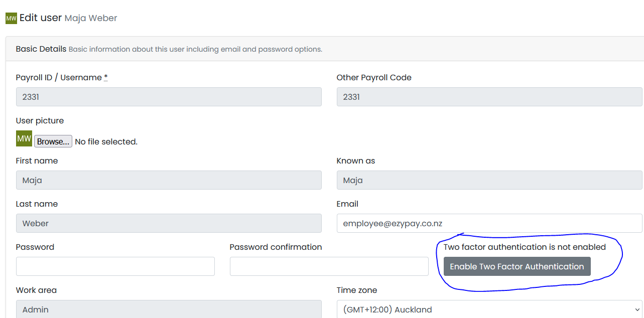The image size is (644, 318).
Task: Click the Work area field showing Admin
Action: (168, 309)
